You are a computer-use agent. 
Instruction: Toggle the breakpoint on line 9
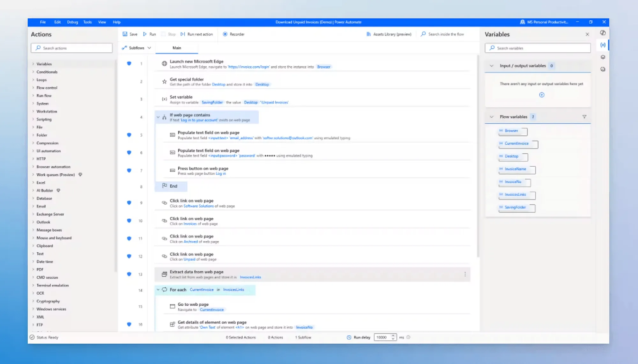(x=129, y=203)
